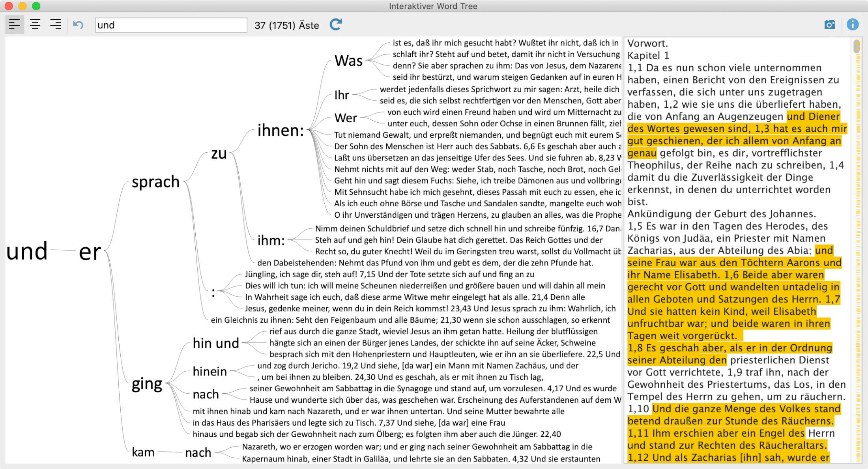The width and height of the screenshot is (868, 469).
Task: Click the '37 (1751) Äste' branch count
Action: tap(287, 25)
